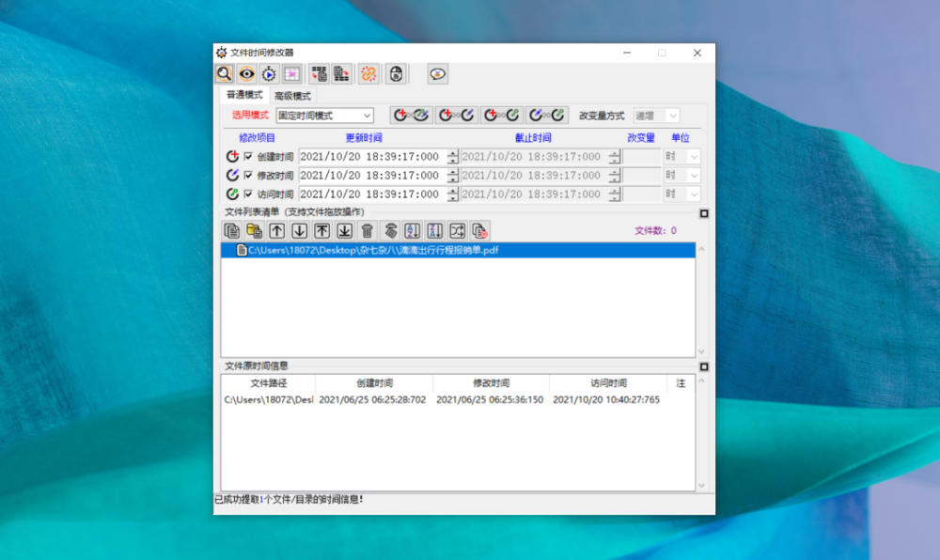
Task: Sort file list A to Z
Action: point(413,230)
